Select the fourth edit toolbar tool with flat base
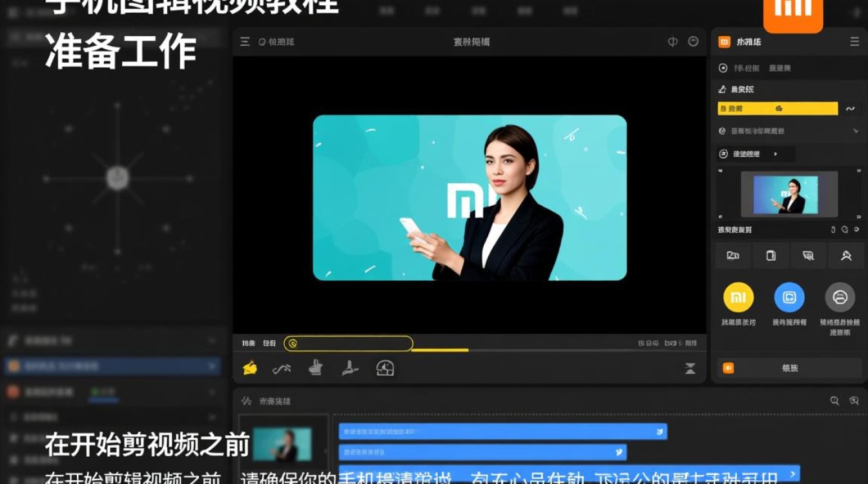The width and height of the screenshot is (868, 484). pyautogui.click(x=349, y=368)
